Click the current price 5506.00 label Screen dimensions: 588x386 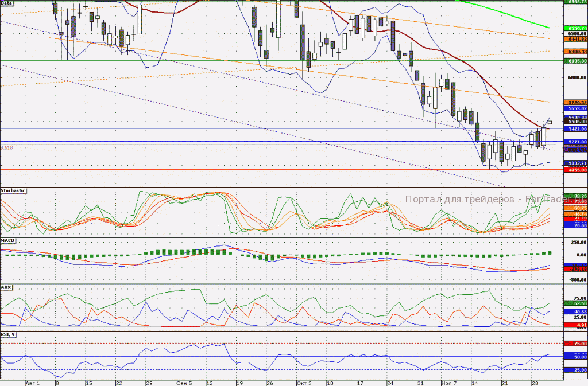point(575,122)
